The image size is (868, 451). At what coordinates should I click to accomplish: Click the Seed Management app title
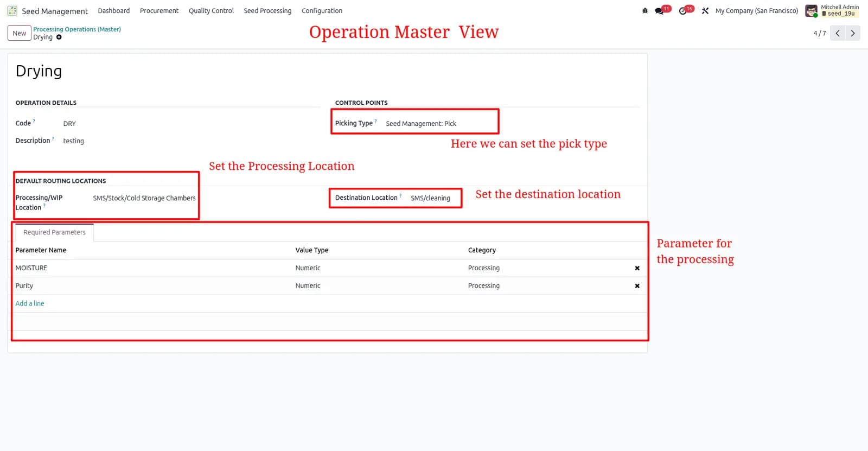(x=55, y=11)
